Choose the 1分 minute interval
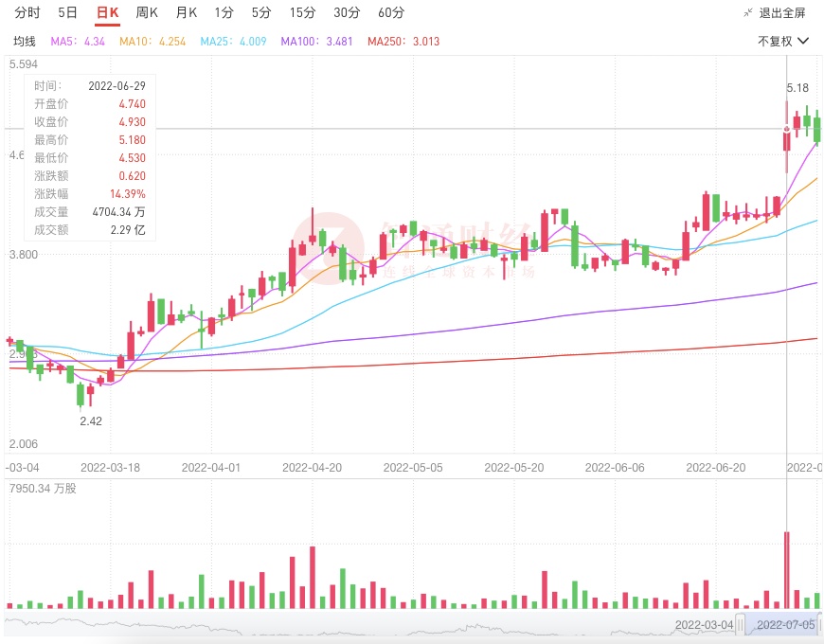824x644 pixels. 224,13
